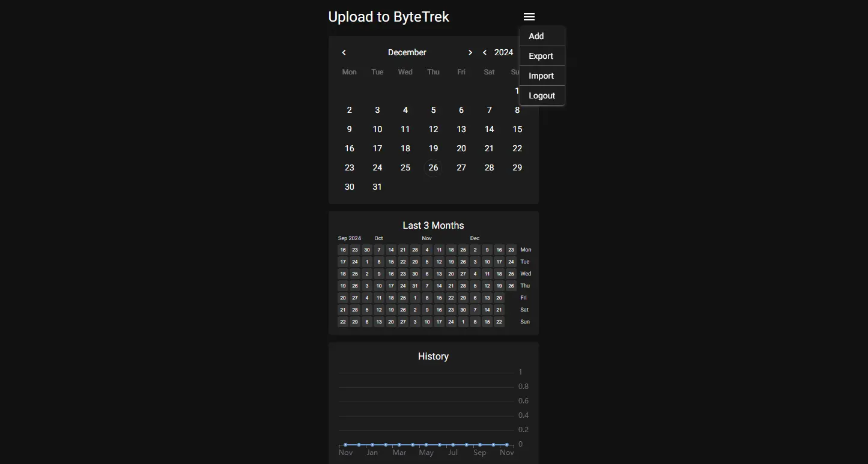
Task: Select Export in the menu
Action: click(541, 56)
